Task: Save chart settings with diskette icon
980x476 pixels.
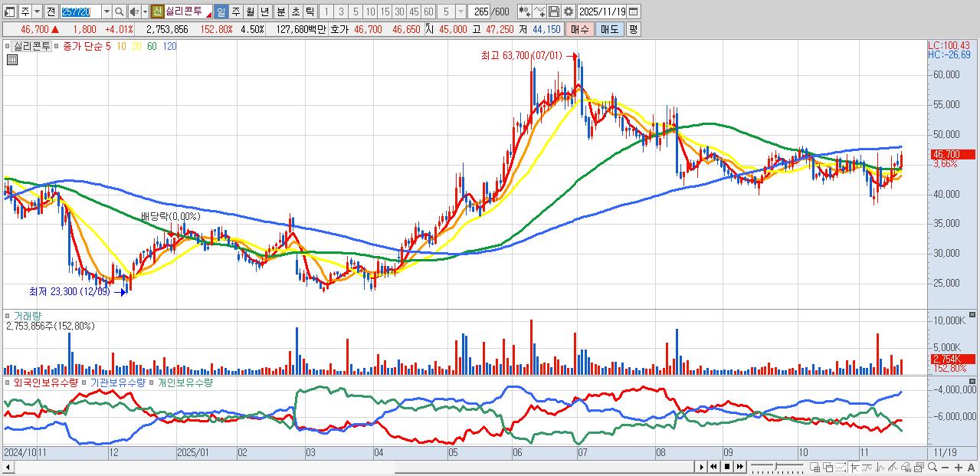Action: [x=554, y=11]
